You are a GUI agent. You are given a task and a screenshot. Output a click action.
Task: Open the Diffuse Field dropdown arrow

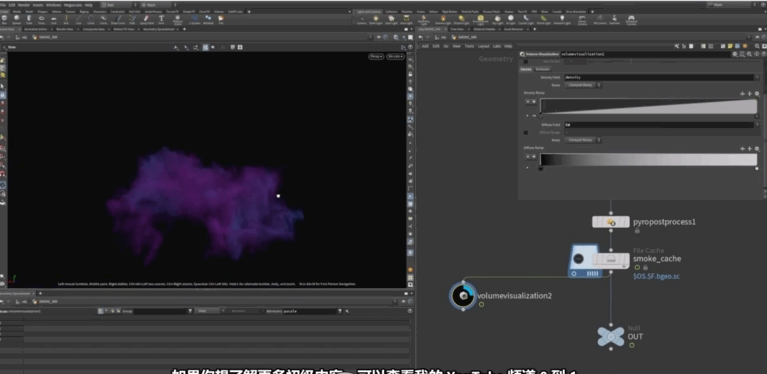pos(757,125)
